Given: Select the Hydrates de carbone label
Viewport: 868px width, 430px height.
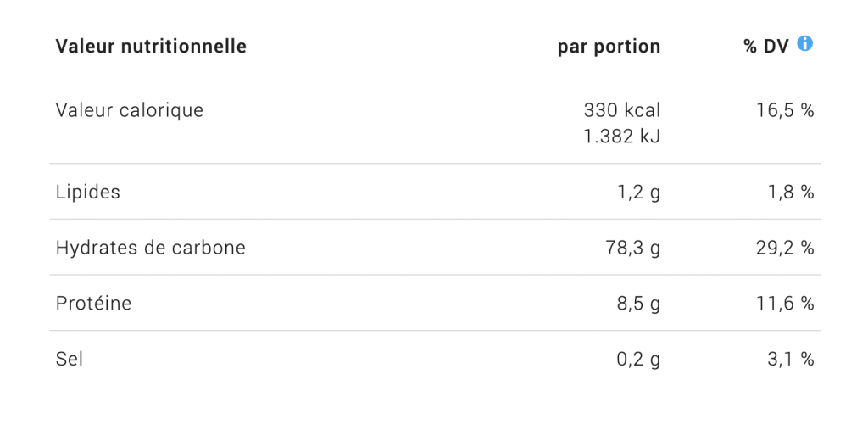Looking at the screenshot, I should click(x=151, y=248).
